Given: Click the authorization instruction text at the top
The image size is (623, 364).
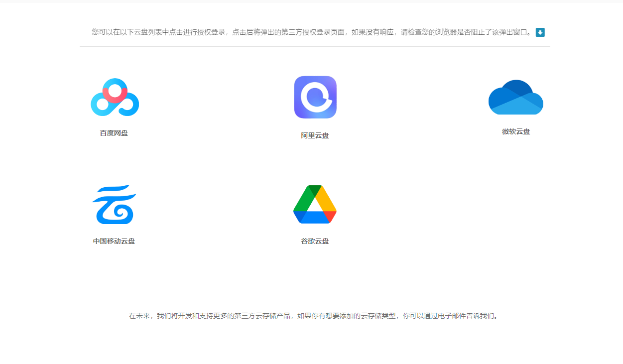Looking at the screenshot, I should click(312, 32).
